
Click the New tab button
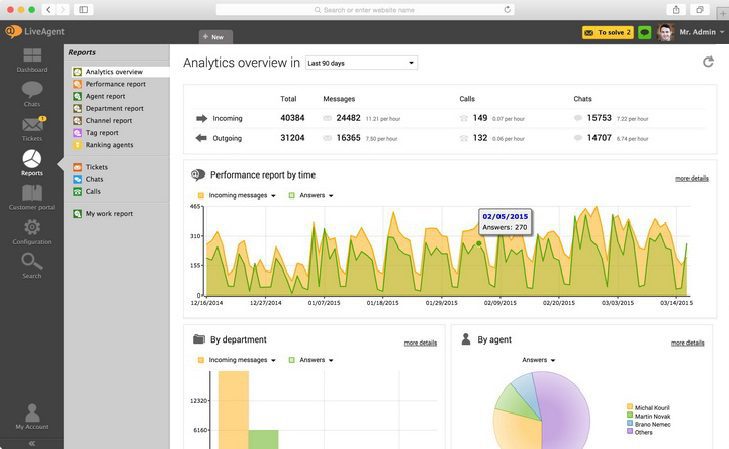click(x=214, y=37)
